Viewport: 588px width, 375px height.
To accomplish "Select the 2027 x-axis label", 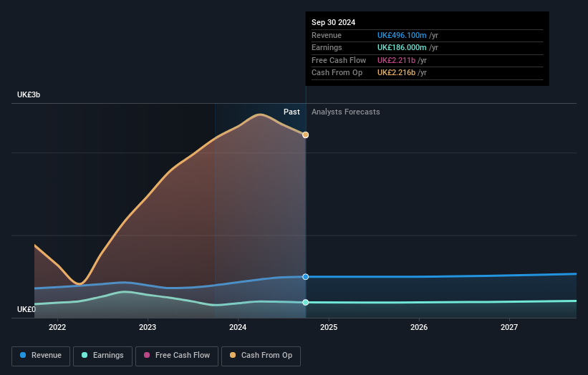I will click(x=509, y=327).
